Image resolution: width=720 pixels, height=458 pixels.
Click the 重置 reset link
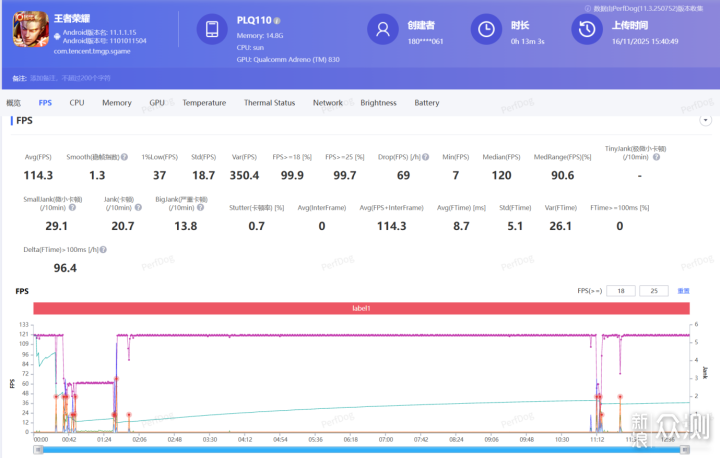(684, 291)
